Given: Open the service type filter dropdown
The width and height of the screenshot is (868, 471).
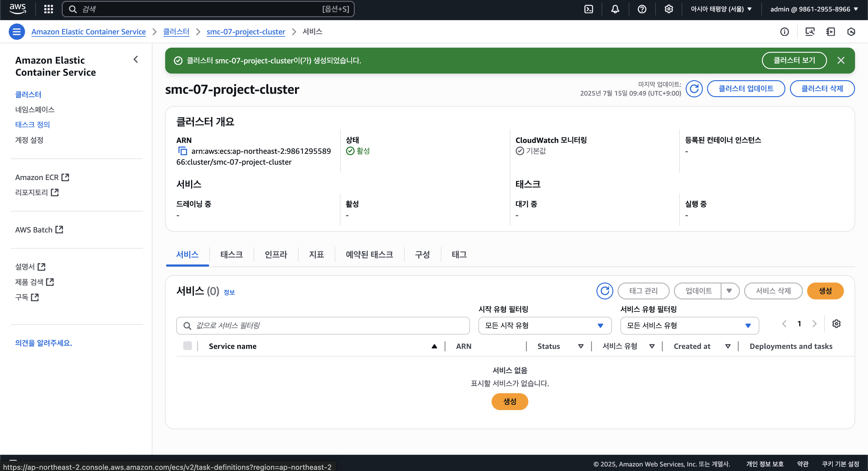Looking at the screenshot, I should click(x=689, y=325).
